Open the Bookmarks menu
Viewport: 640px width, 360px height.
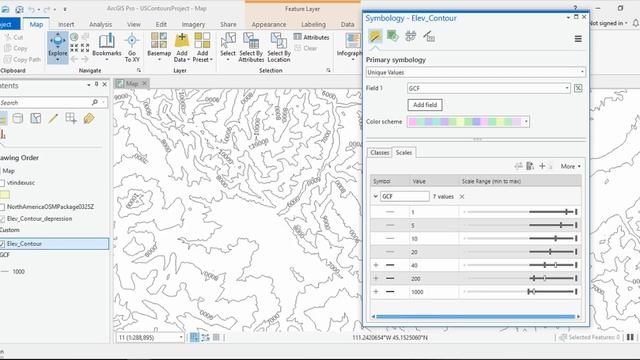107,47
